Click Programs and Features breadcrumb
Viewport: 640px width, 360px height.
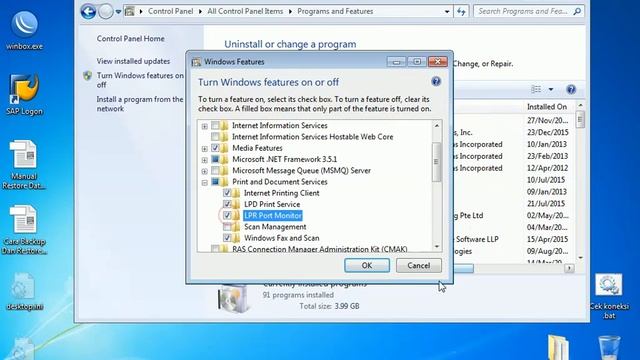coord(335,11)
